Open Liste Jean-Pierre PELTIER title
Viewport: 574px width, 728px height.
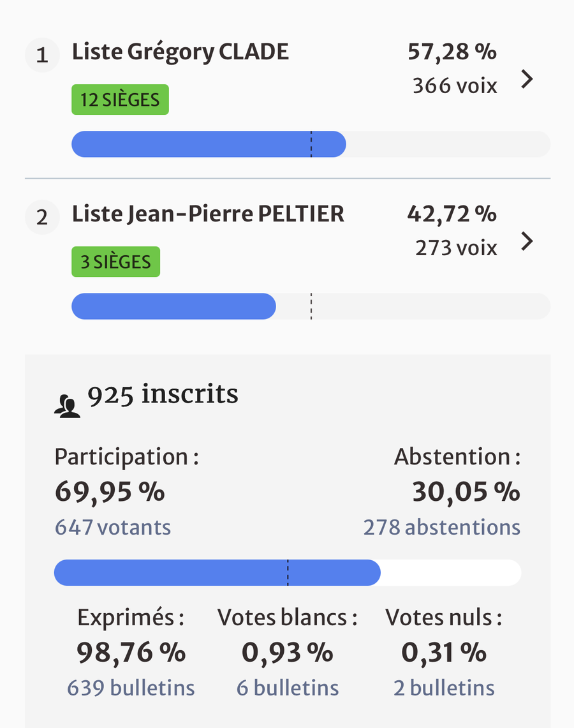point(208,214)
